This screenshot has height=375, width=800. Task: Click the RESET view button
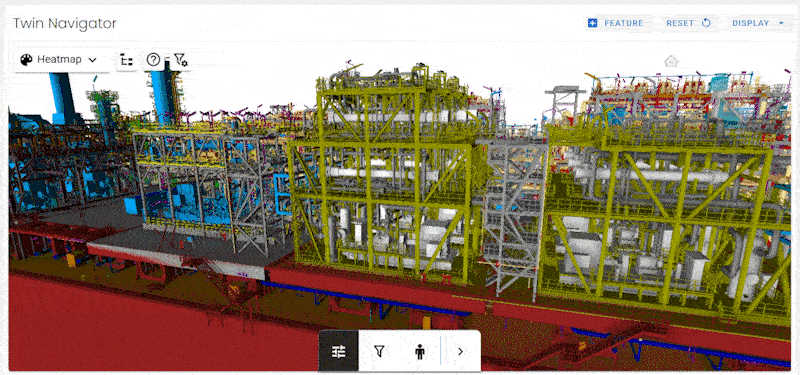tap(688, 23)
